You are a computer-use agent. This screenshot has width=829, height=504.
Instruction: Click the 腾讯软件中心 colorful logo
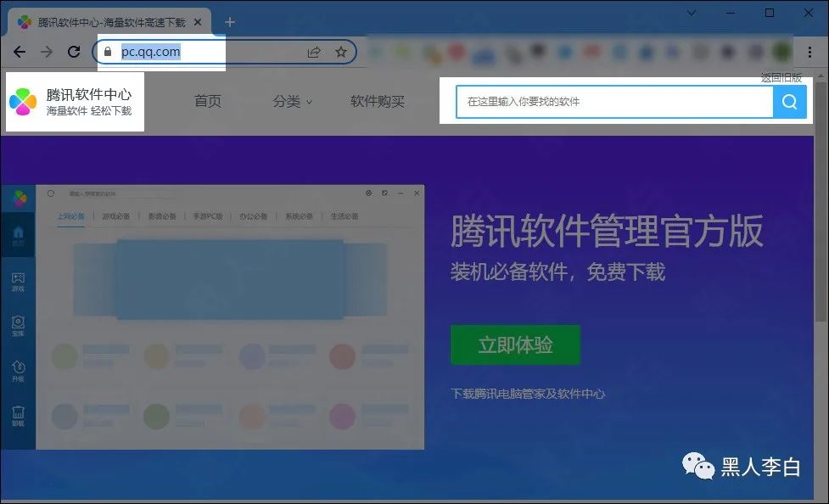point(23,102)
